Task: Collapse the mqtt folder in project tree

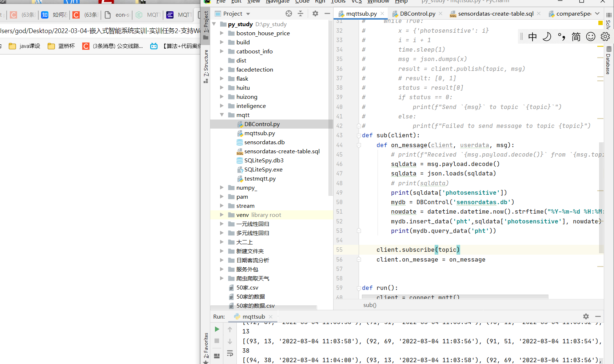Action: coord(222,115)
